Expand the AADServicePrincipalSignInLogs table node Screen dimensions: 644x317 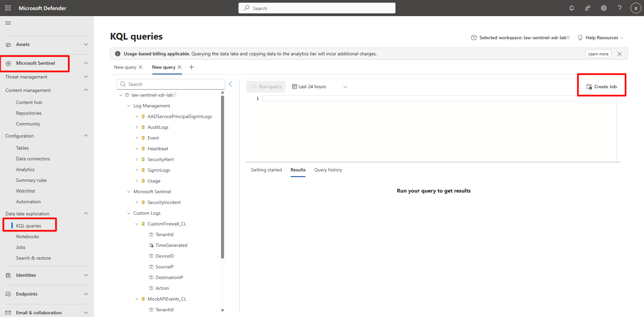pos(137,116)
